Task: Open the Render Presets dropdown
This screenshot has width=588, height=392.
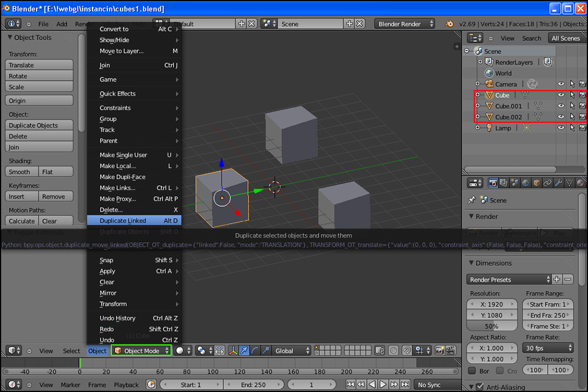Action: [x=509, y=280]
